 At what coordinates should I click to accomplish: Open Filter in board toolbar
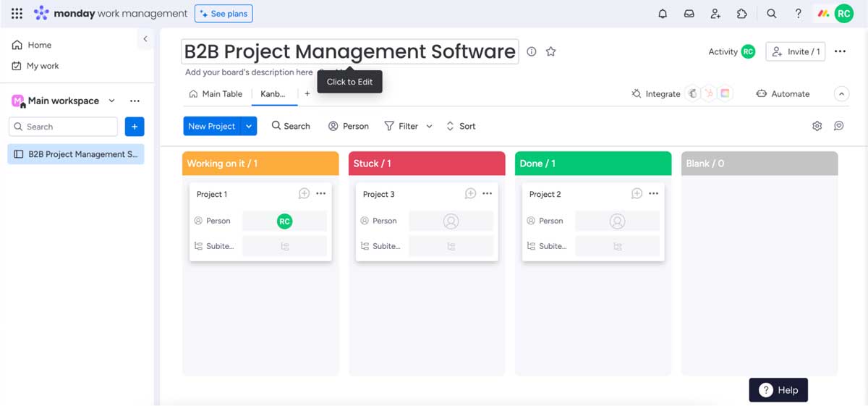click(x=401, y=126)
